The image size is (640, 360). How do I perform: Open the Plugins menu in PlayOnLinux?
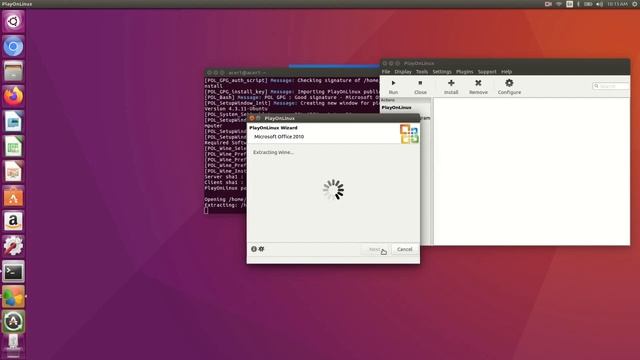tap(464, 71)
